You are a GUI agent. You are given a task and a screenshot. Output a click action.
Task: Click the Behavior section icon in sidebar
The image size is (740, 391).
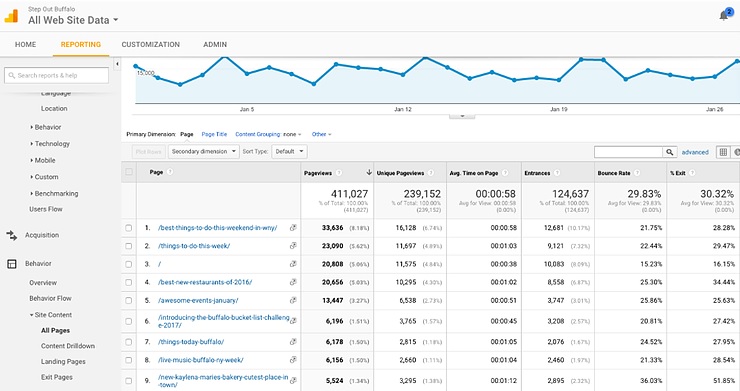(x=12, y=264)
